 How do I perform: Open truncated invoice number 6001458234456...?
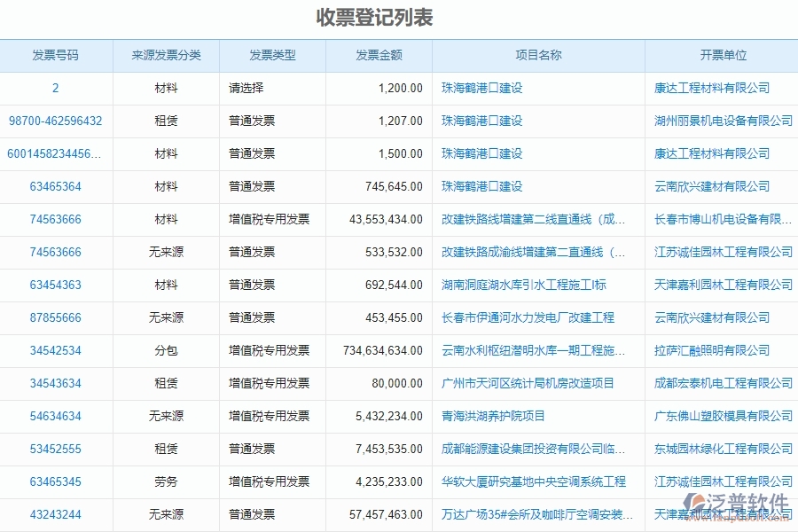55,153
